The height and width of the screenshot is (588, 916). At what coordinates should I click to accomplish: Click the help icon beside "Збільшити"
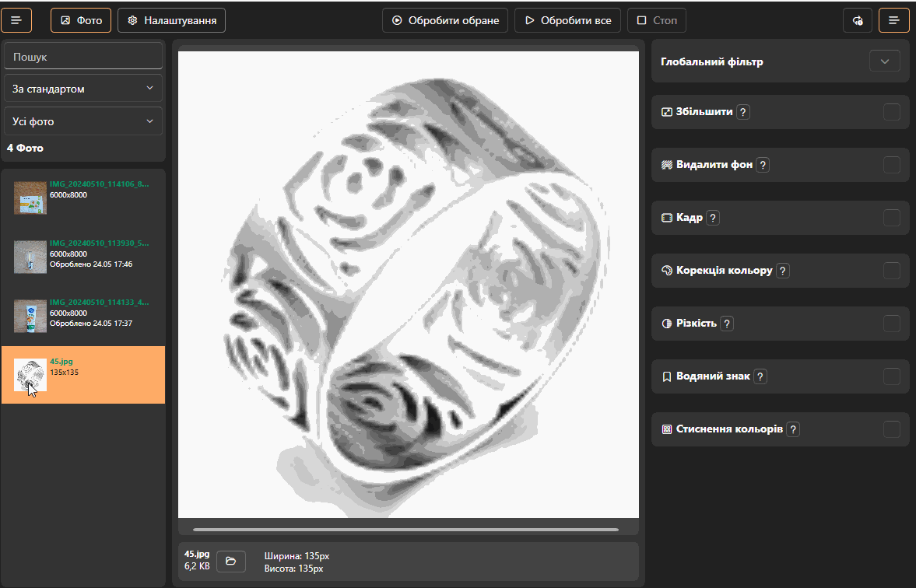point(742,112)
